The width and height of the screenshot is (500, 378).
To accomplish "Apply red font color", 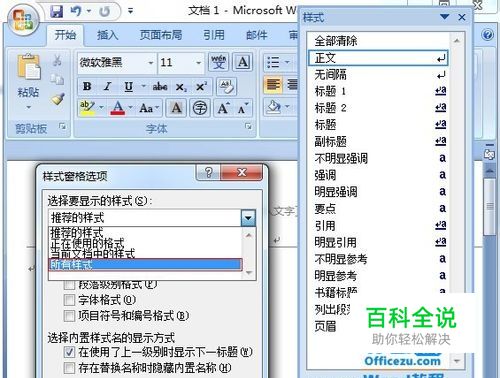I will pos(118,108).
